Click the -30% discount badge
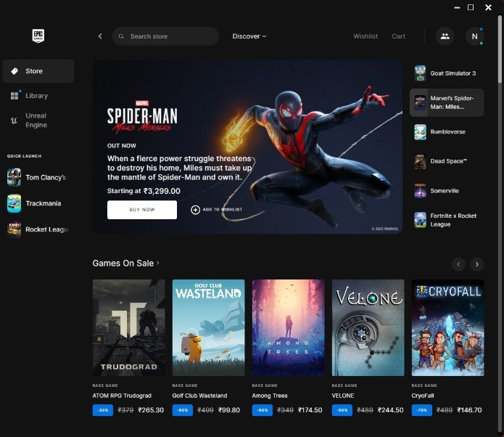This screenshot has height=437, width=504. point(103,410)
